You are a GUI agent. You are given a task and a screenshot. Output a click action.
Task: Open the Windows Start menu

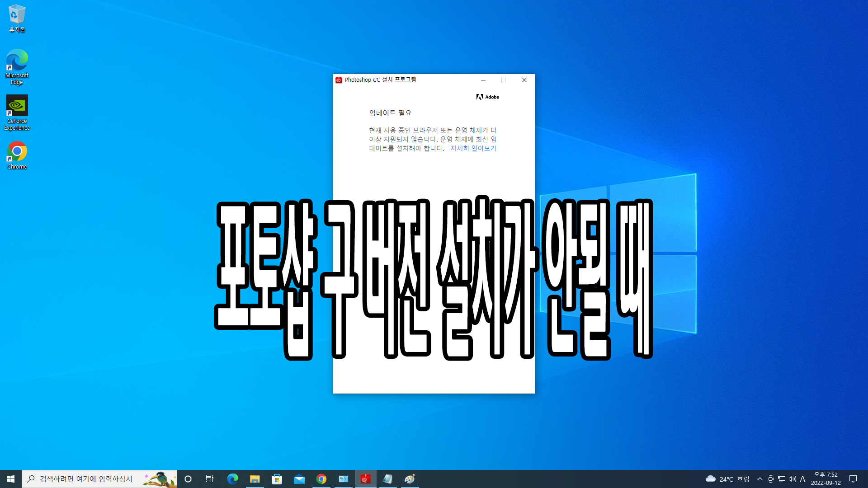pos(11,479)
